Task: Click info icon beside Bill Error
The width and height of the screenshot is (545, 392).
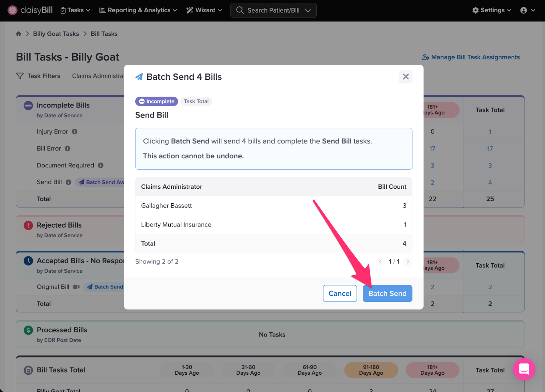Action: (x=67, y=148)
